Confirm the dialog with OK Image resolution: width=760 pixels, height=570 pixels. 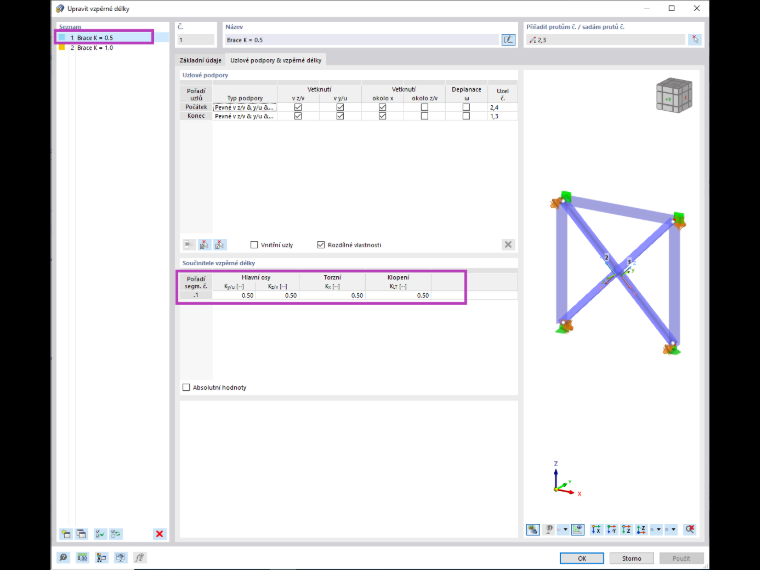[x=582, y=558]
